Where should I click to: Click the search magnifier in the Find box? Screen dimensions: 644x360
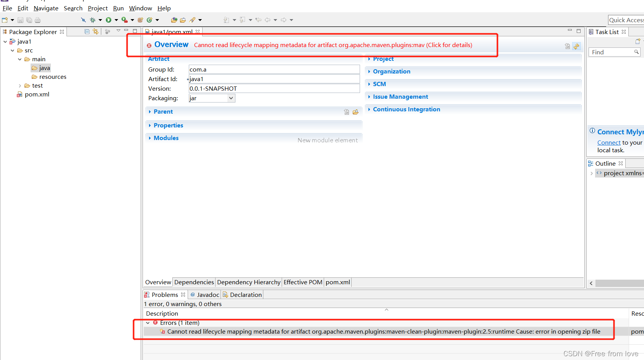point(636,52)
